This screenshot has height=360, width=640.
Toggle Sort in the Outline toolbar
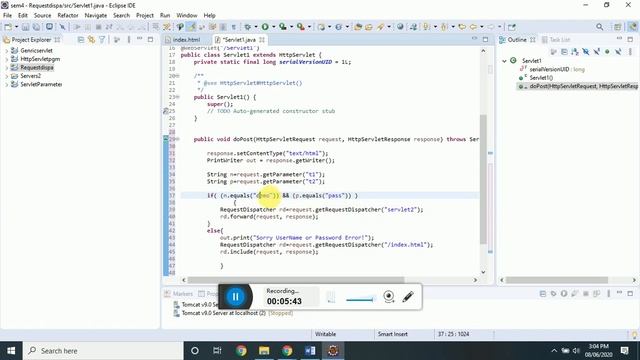click(575, 52)
